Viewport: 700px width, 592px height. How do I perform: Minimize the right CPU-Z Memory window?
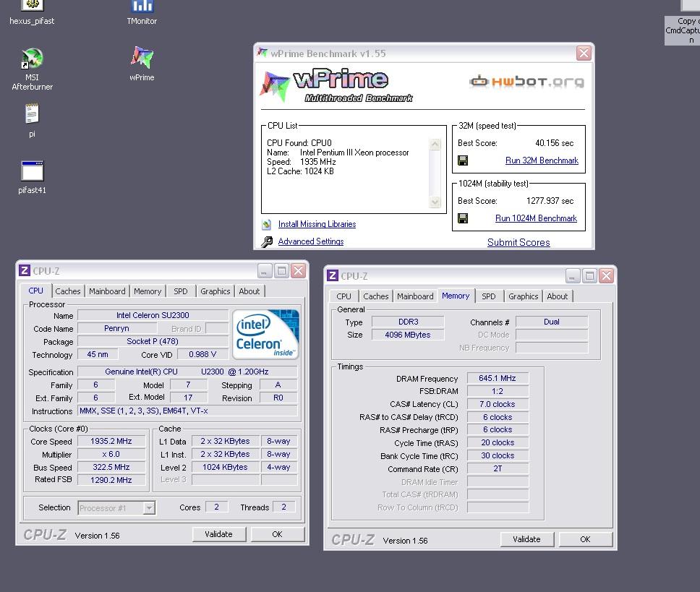(x=573, y=275)
